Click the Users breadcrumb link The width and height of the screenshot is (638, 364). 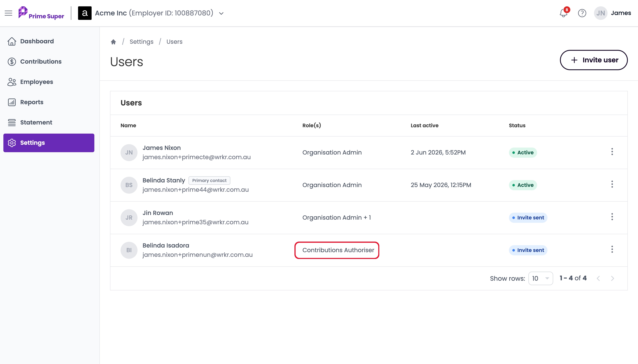174,42
